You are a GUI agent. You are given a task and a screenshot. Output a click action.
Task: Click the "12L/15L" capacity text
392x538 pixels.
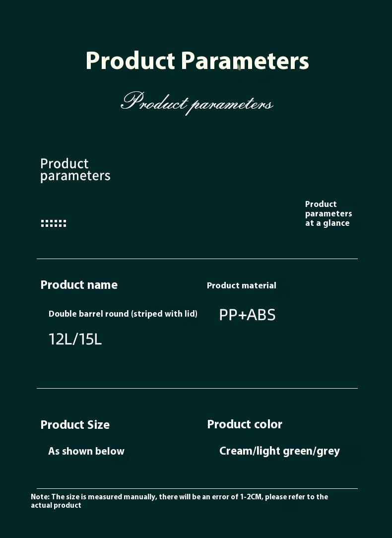click(x=75, y=339)
